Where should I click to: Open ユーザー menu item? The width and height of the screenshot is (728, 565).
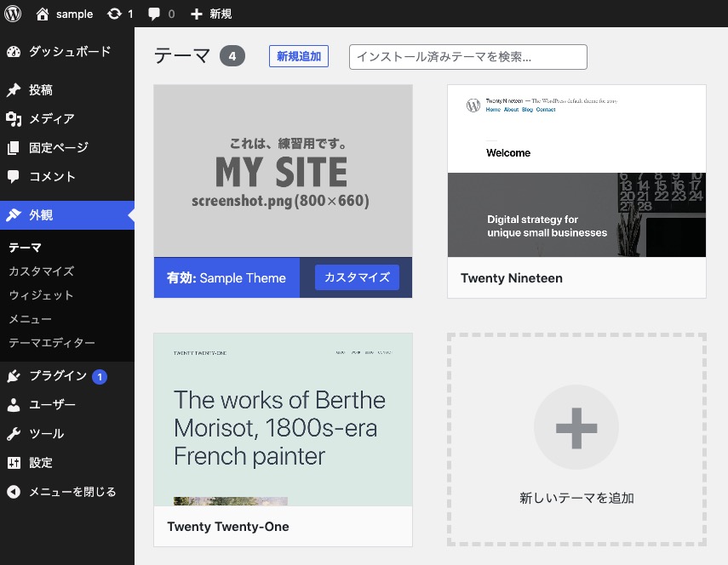point(67,405)
